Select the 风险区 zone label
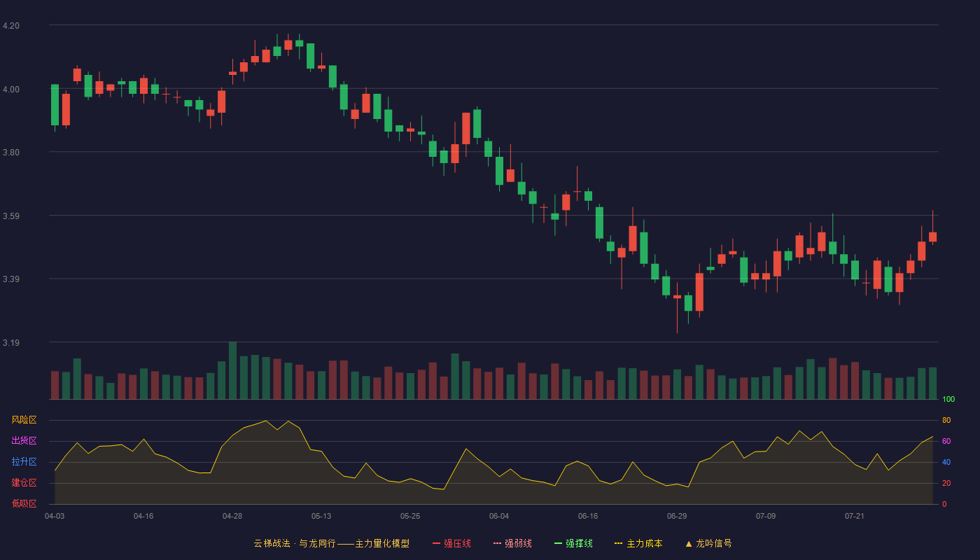The width and height of the screenshot is (980, 560). tap(24, 420)
